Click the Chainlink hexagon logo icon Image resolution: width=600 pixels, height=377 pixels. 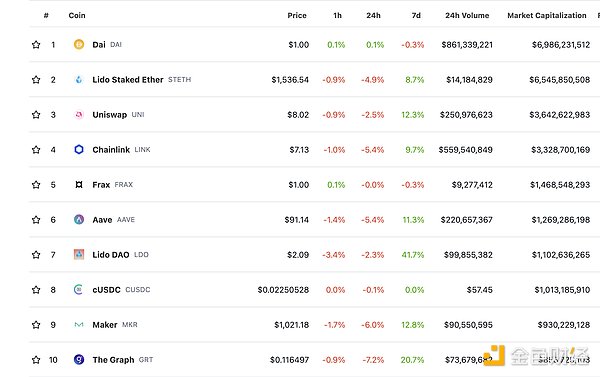tap(79, 149)
